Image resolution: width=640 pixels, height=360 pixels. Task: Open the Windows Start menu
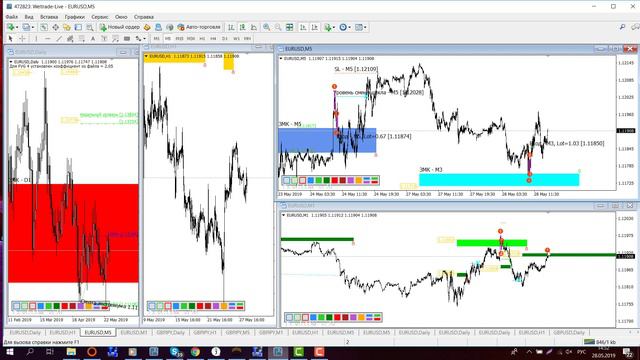click(x=9, y=352)
